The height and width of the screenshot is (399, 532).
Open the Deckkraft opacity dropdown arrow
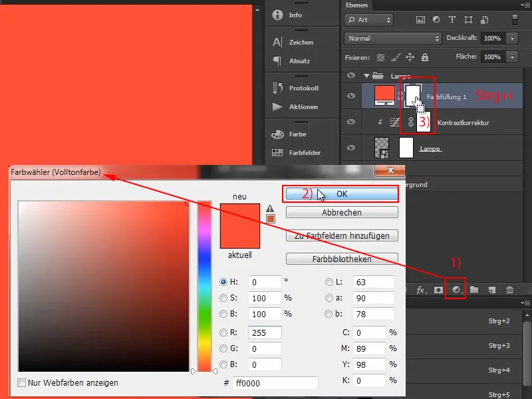512,39
